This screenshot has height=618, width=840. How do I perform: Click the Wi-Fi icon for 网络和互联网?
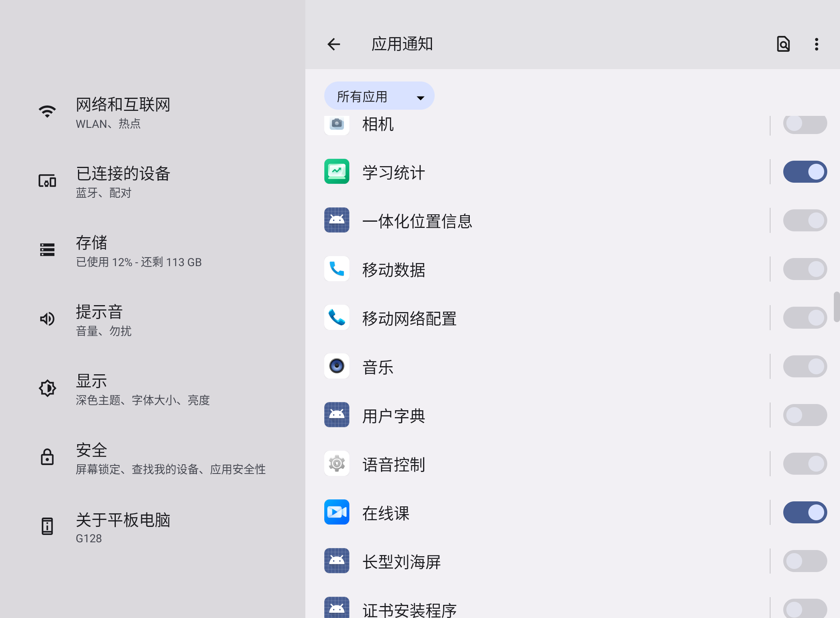coord(47,112)
